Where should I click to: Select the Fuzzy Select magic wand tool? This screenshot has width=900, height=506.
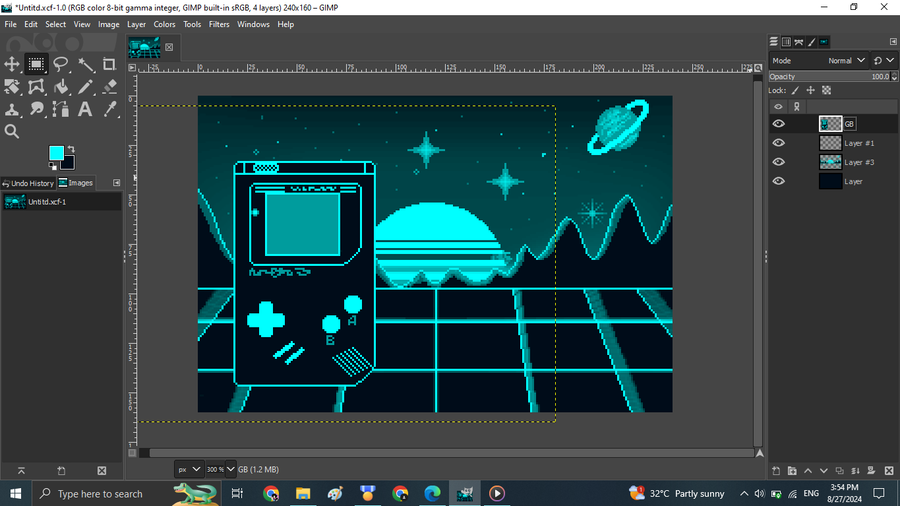85,64
